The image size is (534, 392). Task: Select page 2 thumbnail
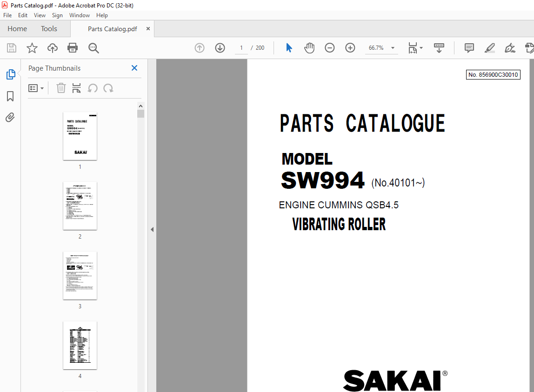80,206
